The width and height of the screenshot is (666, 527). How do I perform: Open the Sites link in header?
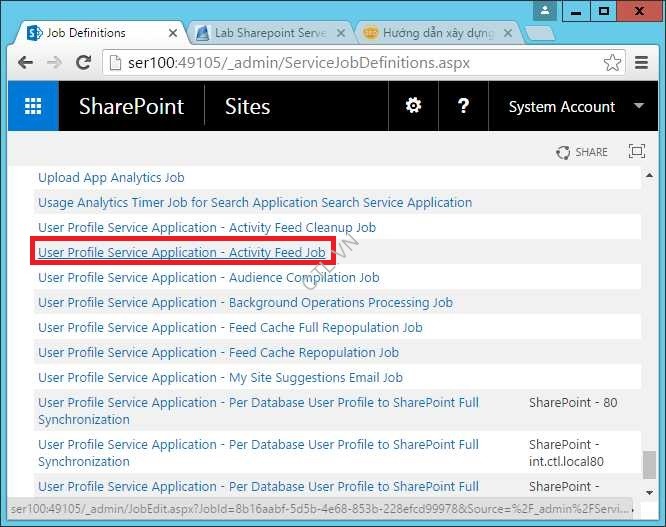(247, 106)
